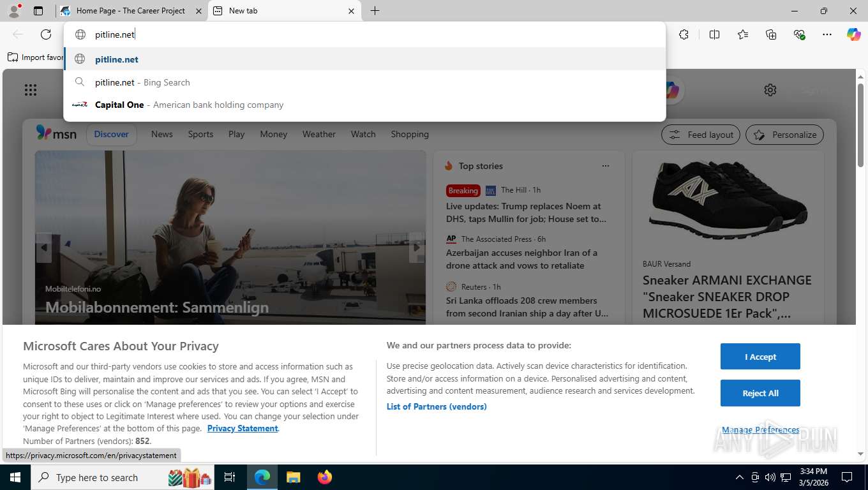Open Browser essentials heart icon
The width and height of the screenshot is (868, 490).
tap(799, 34)
